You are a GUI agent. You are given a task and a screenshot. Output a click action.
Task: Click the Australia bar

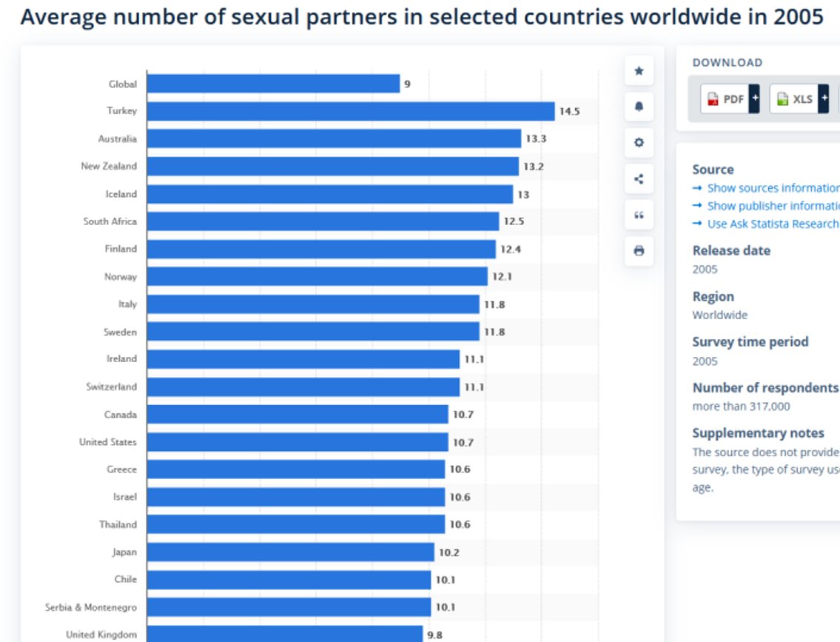pyautogui.click(x=335, y=138)
